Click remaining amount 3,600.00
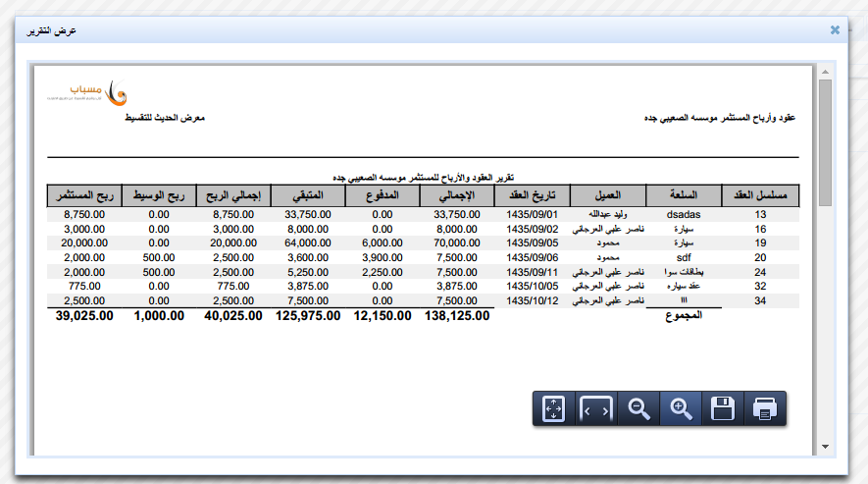This screenshot has height=484, width=868. click(308, 257)
